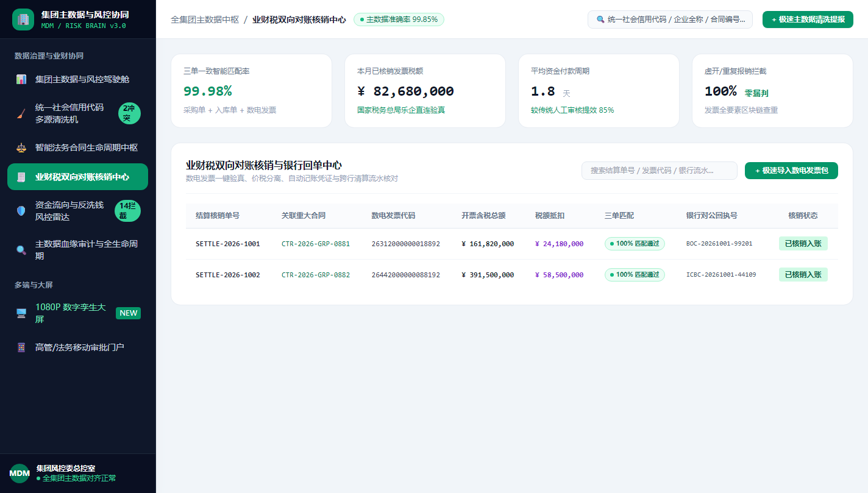This screenshot has height=493, width=868.
Task: Click the 99.98% matching rate value
Action: pos(208,91)
